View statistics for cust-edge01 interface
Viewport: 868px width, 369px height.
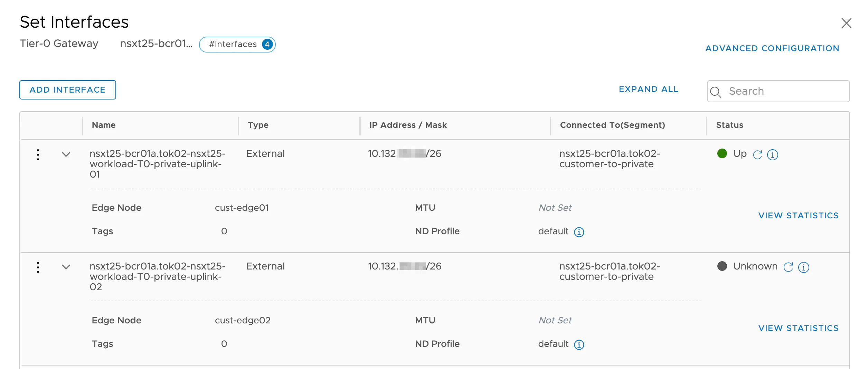pyautogui.click(x=798, y=216)
